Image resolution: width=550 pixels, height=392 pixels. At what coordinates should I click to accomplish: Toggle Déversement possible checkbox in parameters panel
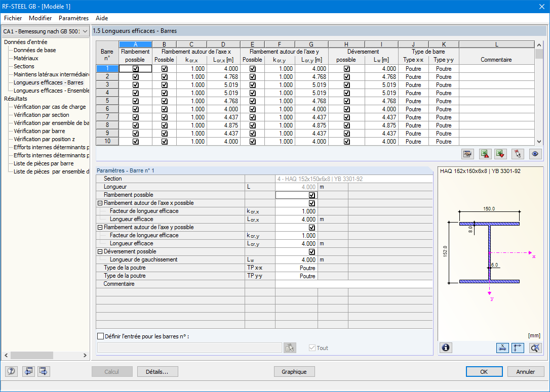(311, 251)
